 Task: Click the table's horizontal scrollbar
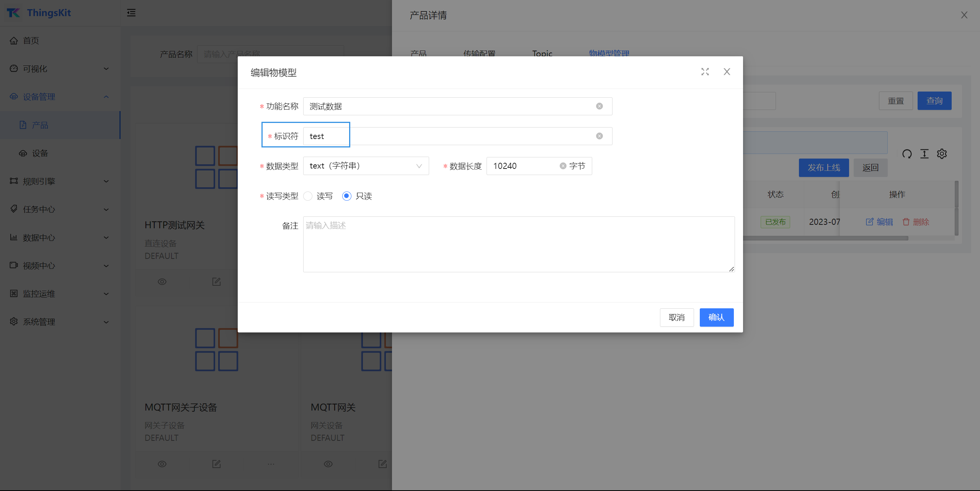click(823, 238)
